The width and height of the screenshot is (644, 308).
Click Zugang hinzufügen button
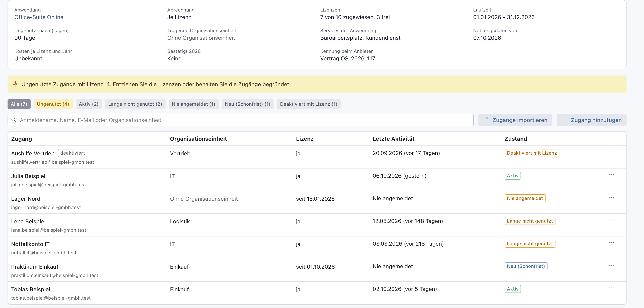pos(592,120)
